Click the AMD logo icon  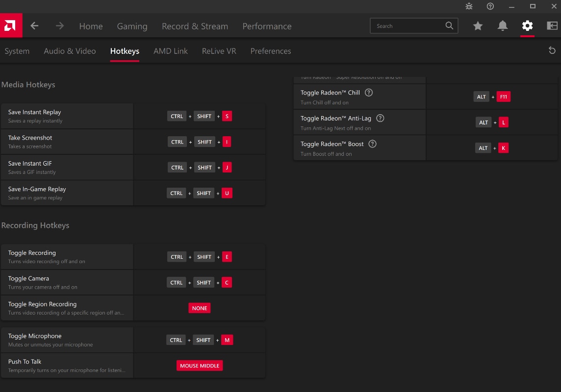(x=11, y=25)
